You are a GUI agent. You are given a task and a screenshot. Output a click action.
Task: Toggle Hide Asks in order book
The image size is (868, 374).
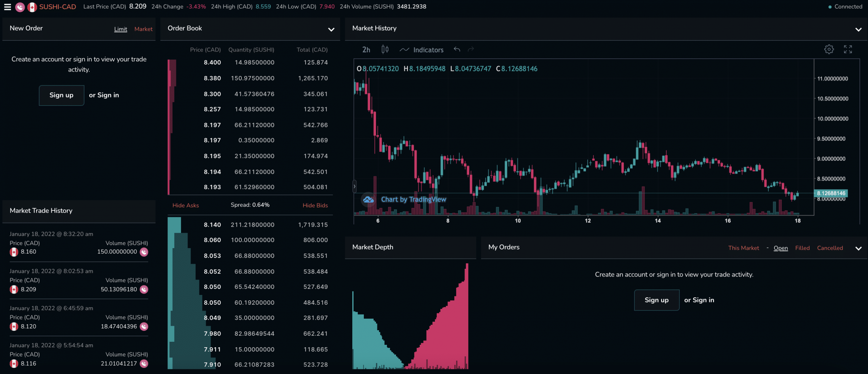pyautogui.click(x=185, y=205)
